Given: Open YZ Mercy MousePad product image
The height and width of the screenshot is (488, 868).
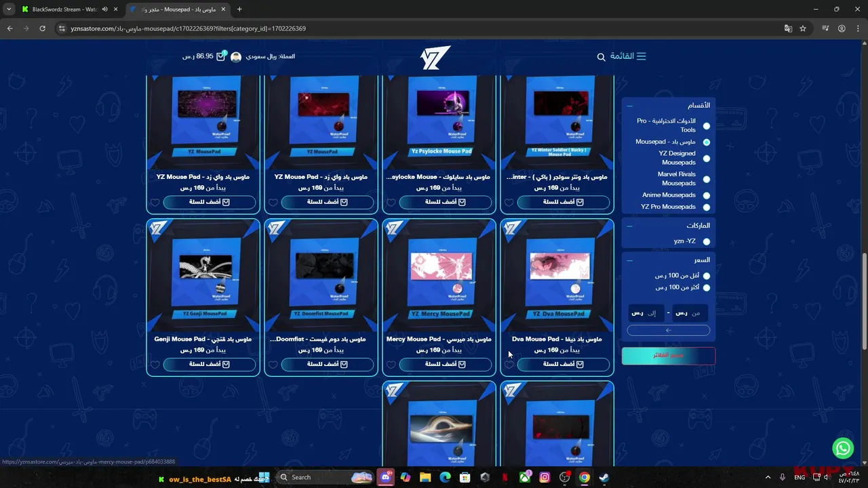Looking at the screenshot, I should tap(439, 274).
